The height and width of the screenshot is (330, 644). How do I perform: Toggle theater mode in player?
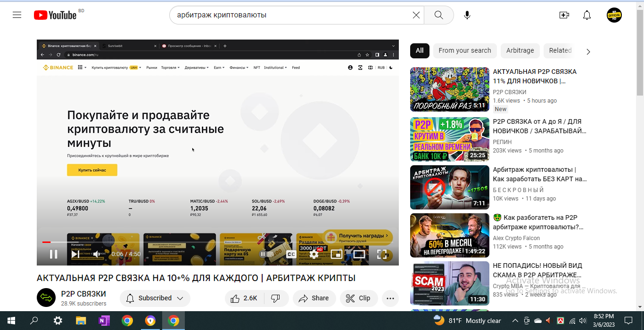coord(359,254)
